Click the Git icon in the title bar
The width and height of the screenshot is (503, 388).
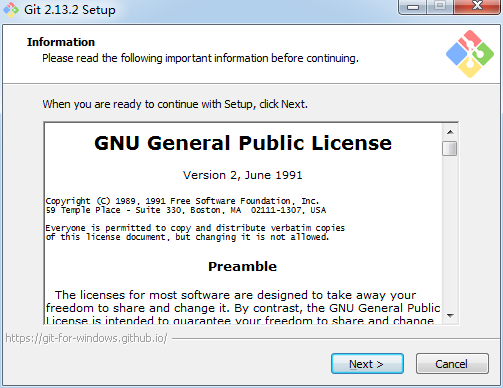click(x=11, y=10)
